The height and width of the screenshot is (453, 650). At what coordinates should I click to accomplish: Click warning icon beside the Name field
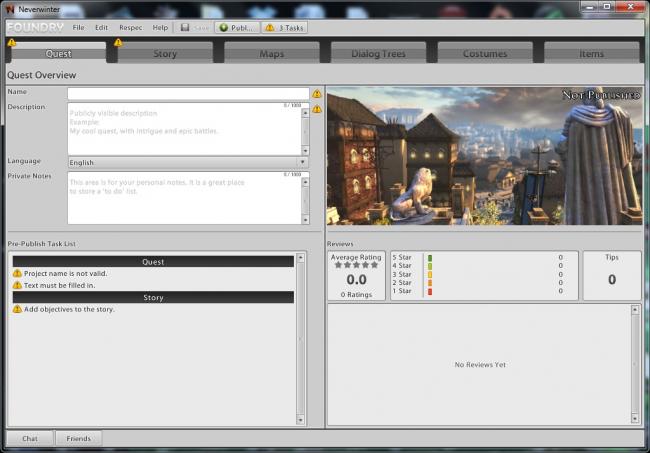coord(317,94)
